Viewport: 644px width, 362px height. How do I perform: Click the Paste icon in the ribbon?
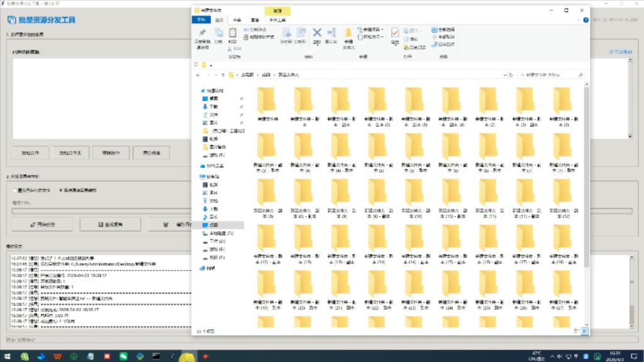pos(233,34)
